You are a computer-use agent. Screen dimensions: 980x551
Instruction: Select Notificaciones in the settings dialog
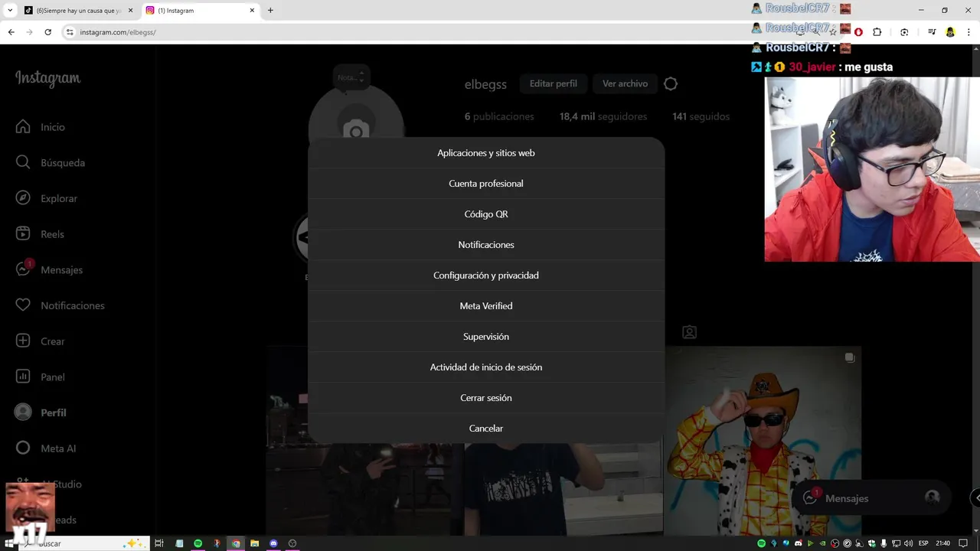tap(486, 245)
